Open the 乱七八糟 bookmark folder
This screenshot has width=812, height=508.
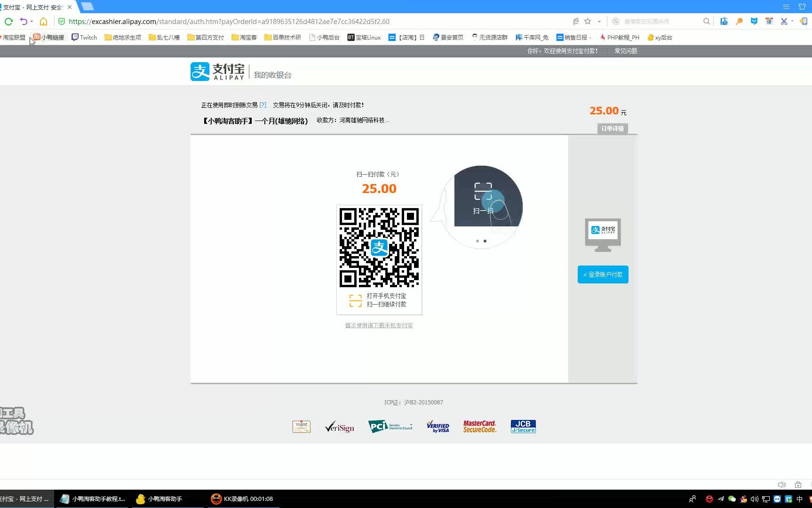coord(164,37)
